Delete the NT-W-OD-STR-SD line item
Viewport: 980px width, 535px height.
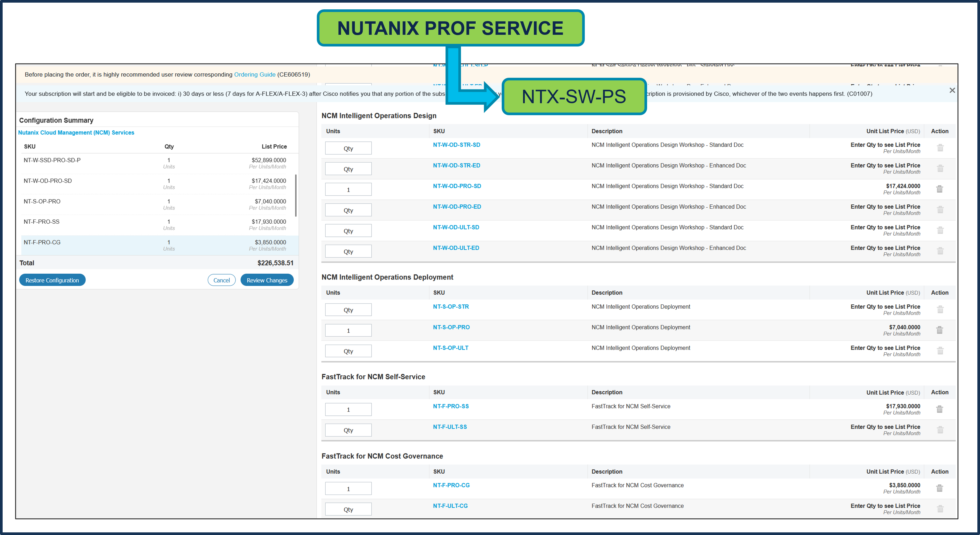click(940, 148)
